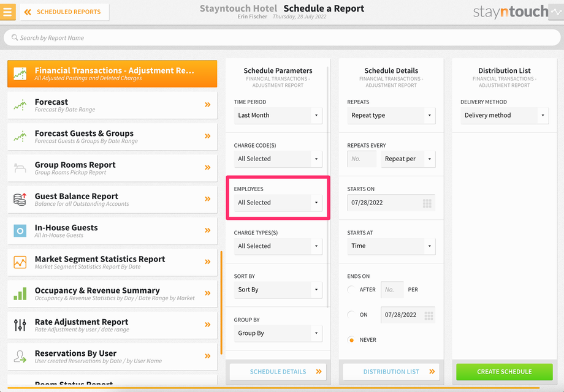Click the report list vertical scrollbar
The image size is (564, 392).
click(221, 303)
